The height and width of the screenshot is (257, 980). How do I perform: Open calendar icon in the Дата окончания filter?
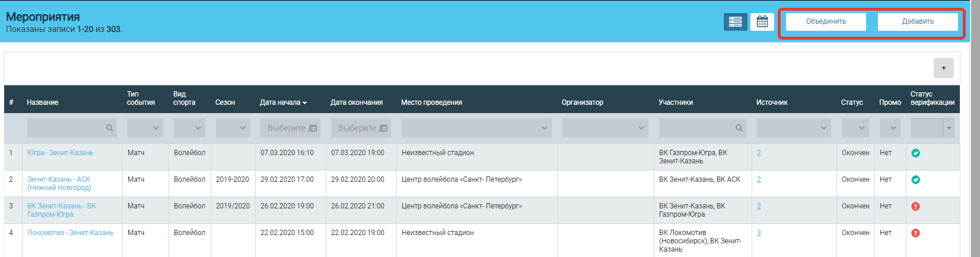(x=383, y=128)
